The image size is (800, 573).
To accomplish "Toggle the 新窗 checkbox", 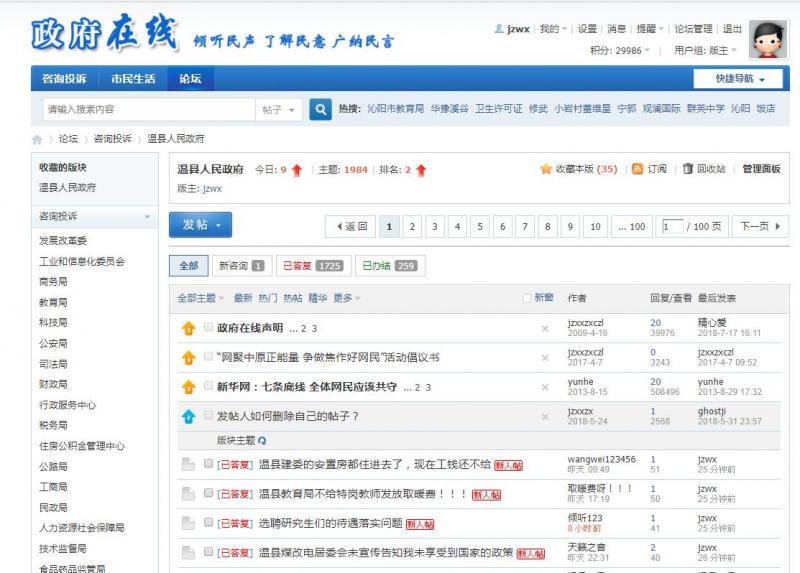I will (x=528, y=298).
